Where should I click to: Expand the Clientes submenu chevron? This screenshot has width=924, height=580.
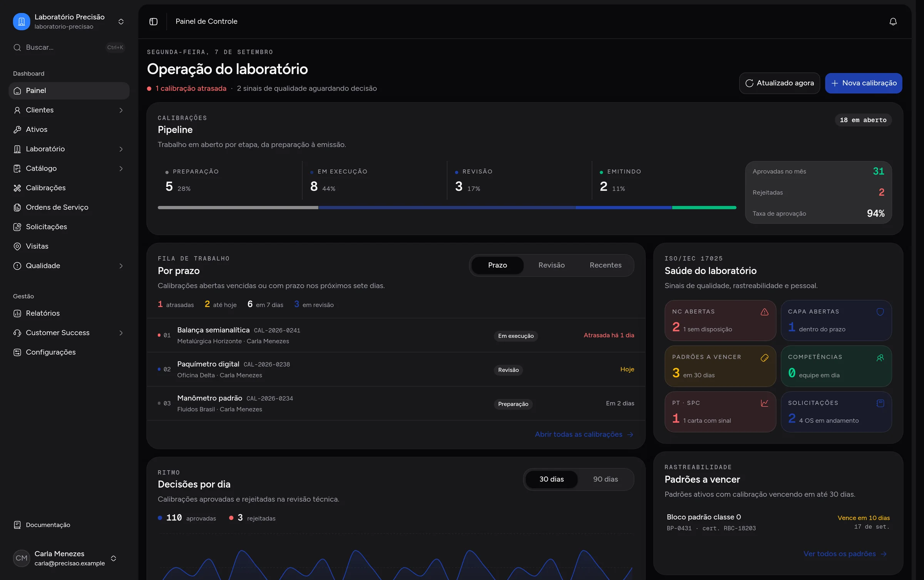pos(121,111)
